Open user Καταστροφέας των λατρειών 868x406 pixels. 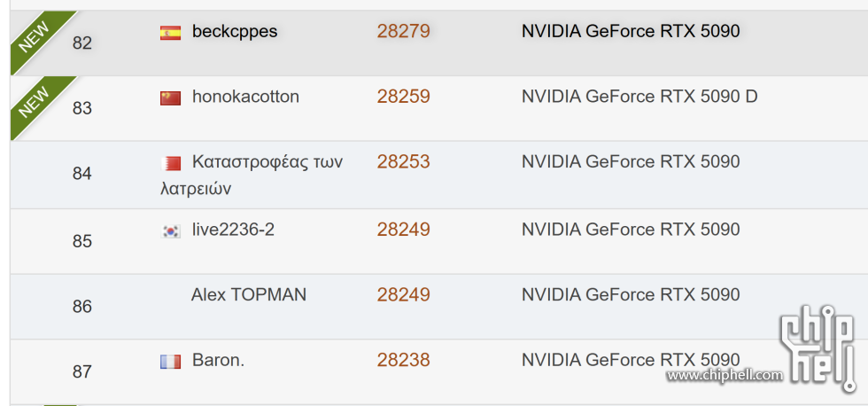pyautogui.click(x=252, y=175)
